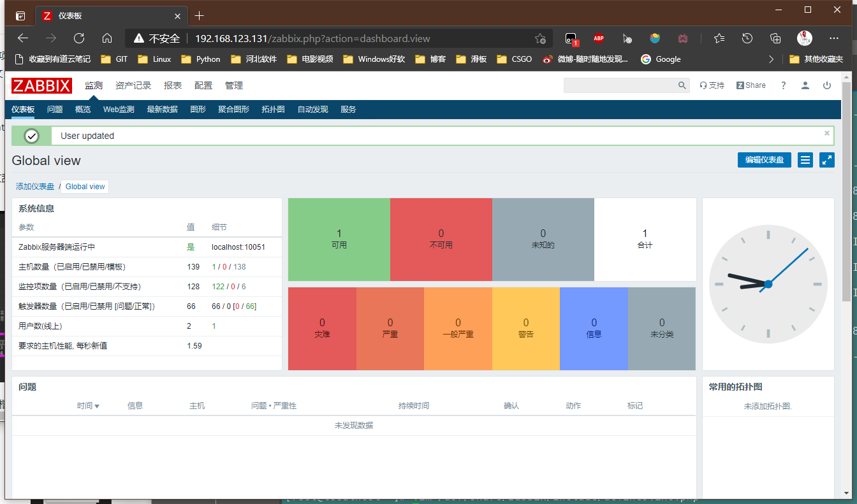Open the 电影视频 bookmarks folder
This screenshot has height=504, width=857.
click(310, 59)
